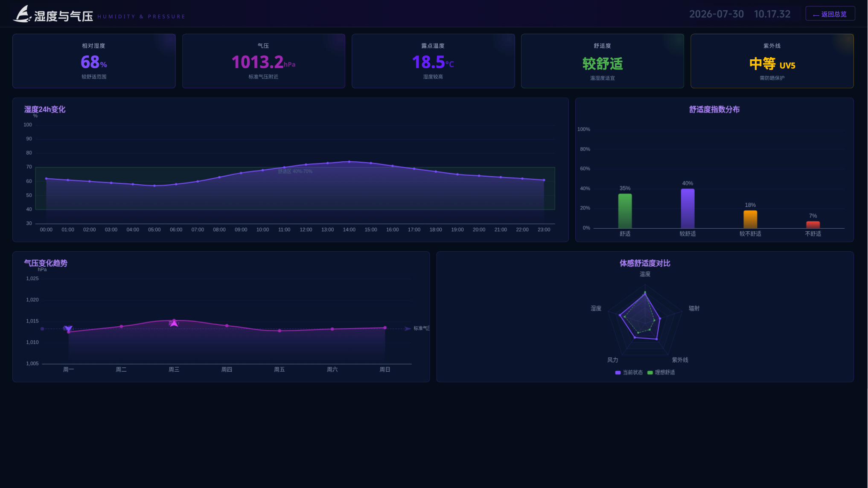This screenshot has width=868, height=488.
Task: Click the 标准气压 reference line label
Action: tap(421, 328)
